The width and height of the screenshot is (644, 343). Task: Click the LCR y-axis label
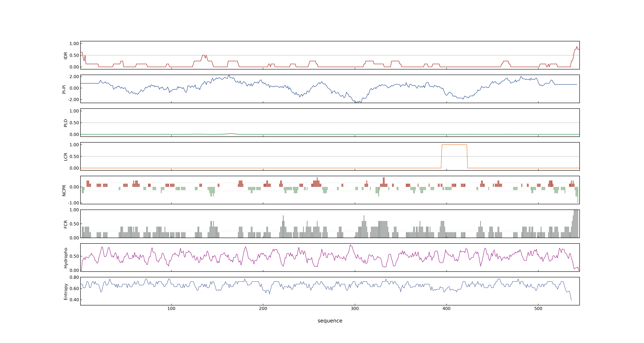tap(66, 157)
